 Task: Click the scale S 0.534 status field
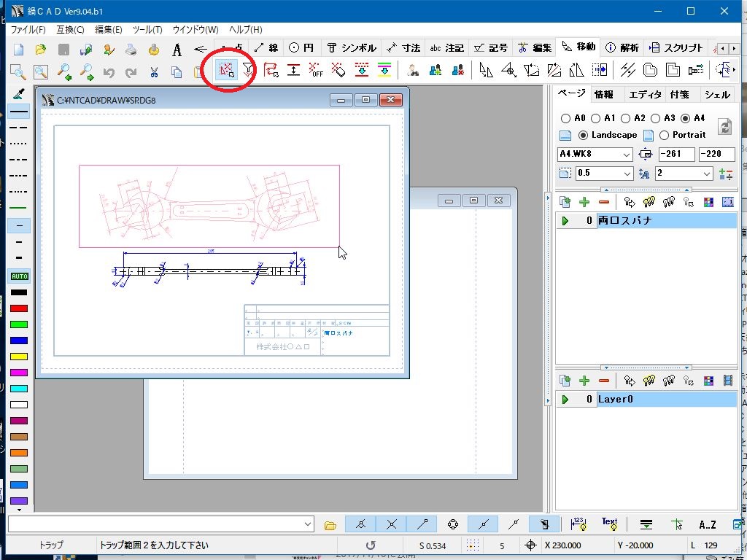[x=433, y=545]
